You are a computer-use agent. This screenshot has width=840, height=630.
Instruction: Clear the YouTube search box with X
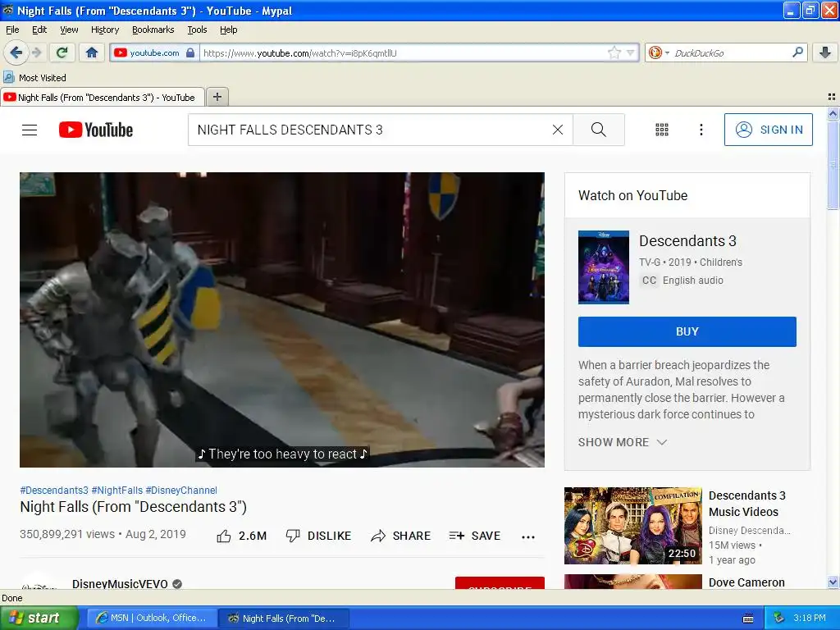(558, 130)
